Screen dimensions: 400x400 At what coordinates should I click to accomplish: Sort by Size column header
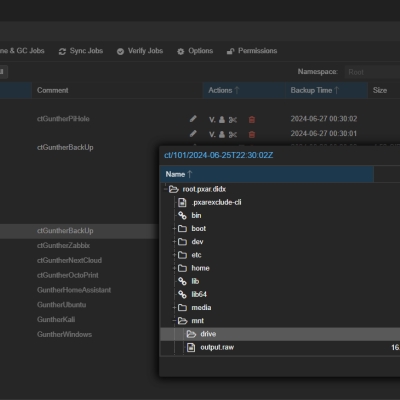pos(384,90)
